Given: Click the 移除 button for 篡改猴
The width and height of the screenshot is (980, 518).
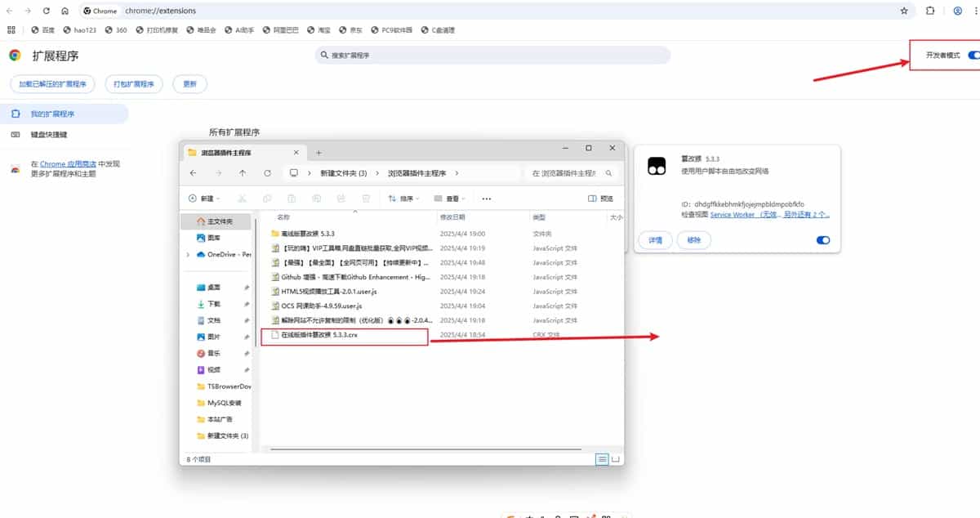Looking at the screenshot, I should (x=693, y=240).
